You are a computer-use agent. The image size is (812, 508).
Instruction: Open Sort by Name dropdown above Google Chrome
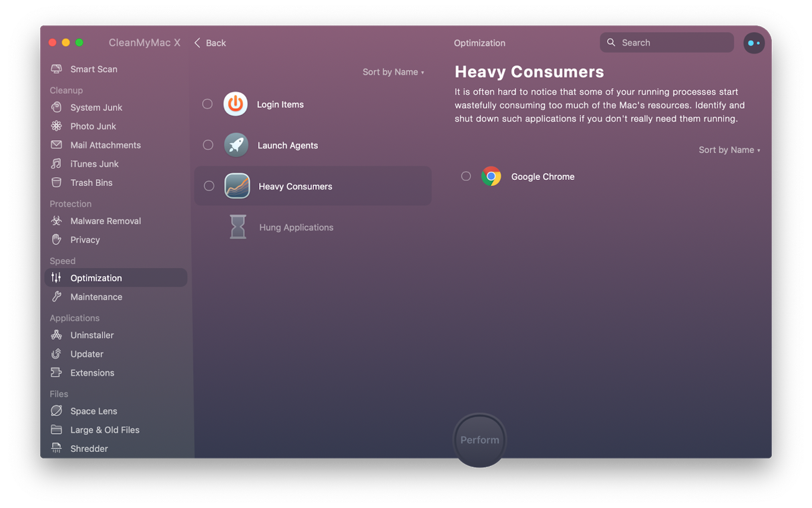pyautogui.click(x=729, y=150)
